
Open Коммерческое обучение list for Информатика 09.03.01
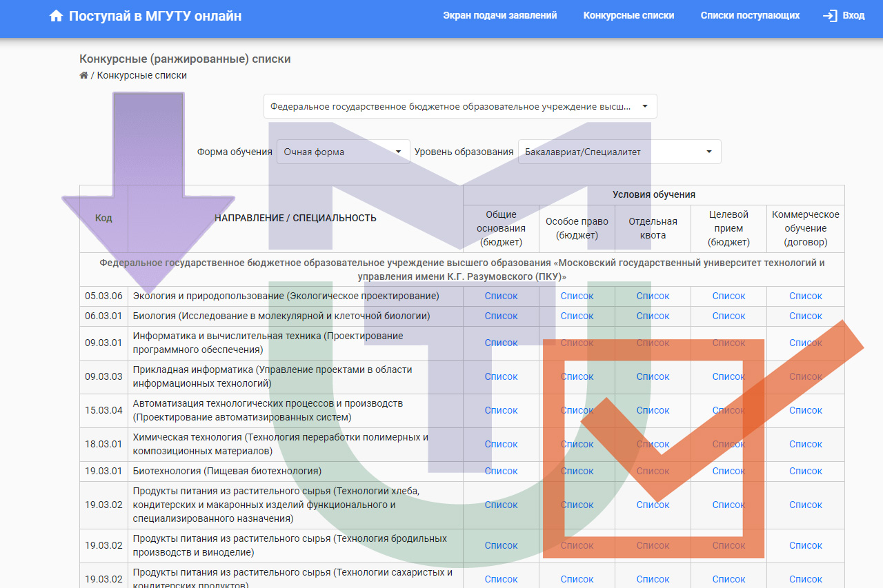[805, 343]
